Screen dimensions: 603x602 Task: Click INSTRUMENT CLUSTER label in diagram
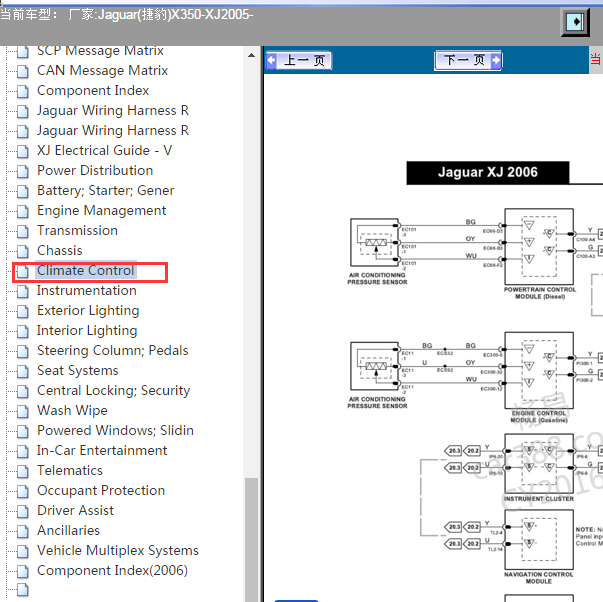pos(539,499)
